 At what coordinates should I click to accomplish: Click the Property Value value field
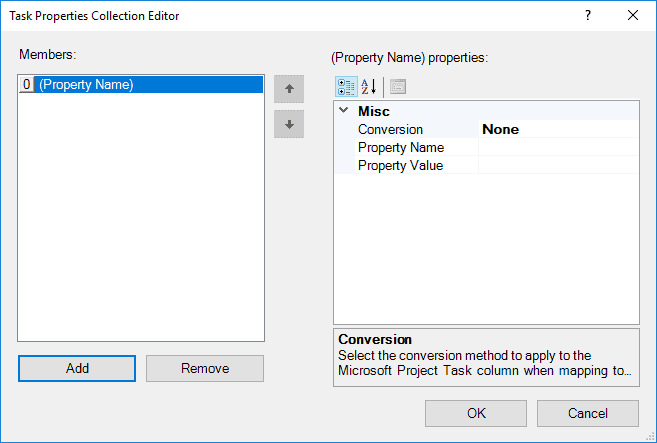pos(559,166)
